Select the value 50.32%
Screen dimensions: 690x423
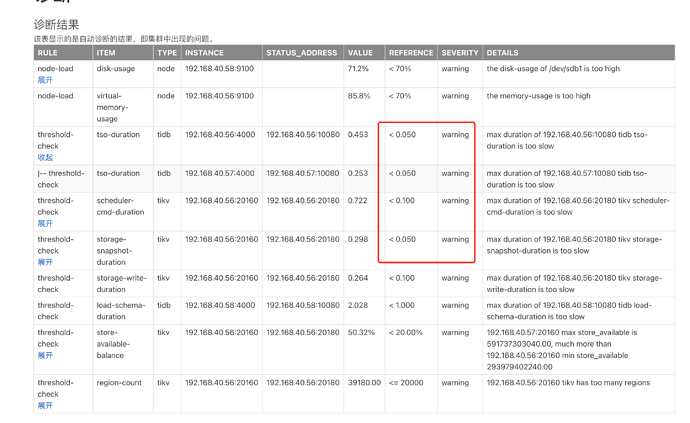361,333
